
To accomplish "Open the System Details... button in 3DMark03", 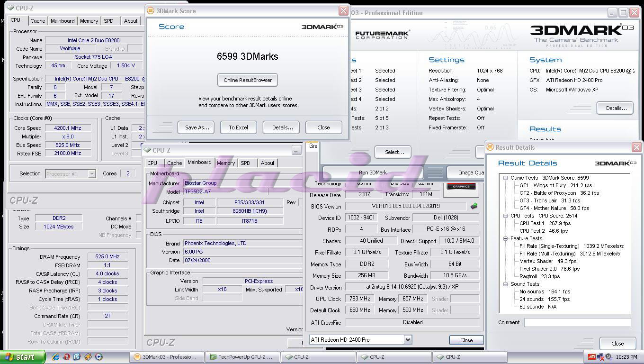I will (x=615, y=108).
